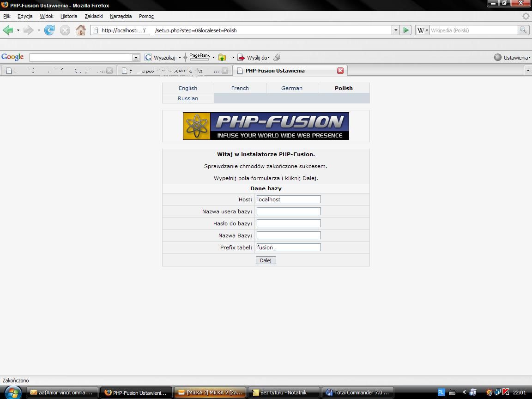This screenshot has width=532, height=399.
Task: Open the list all tabs dropdown
Action: tap(527, 71)
